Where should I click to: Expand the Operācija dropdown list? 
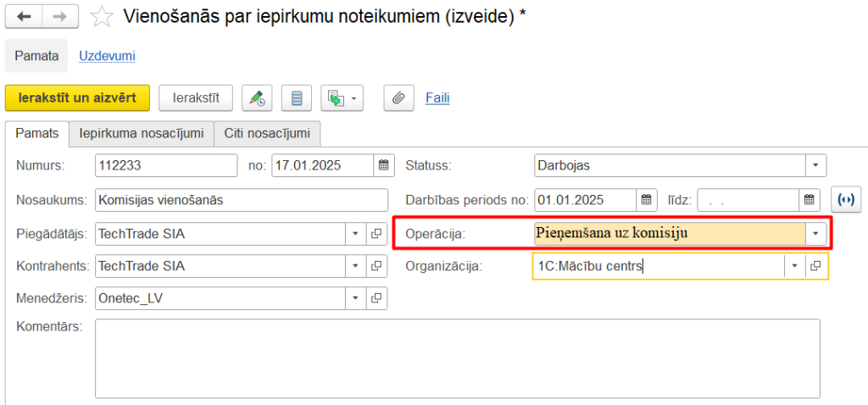815,233
